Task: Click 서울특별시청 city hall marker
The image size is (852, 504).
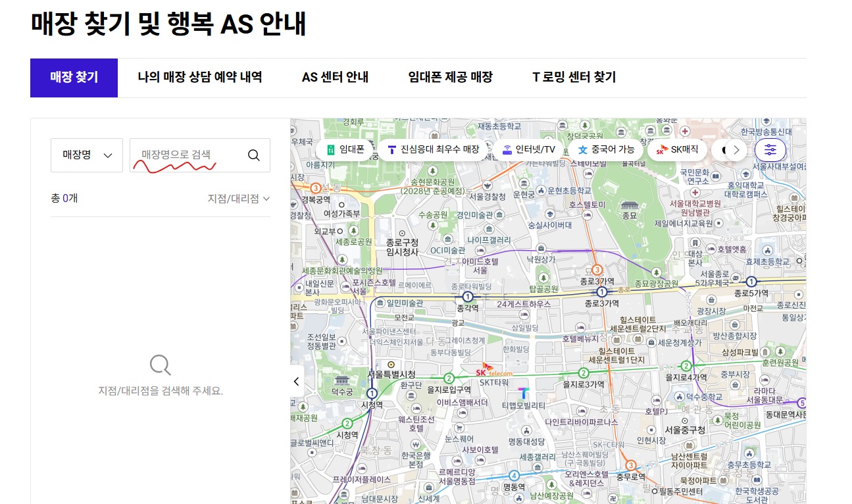Action: pyautogui.click(x=391, y=364)
